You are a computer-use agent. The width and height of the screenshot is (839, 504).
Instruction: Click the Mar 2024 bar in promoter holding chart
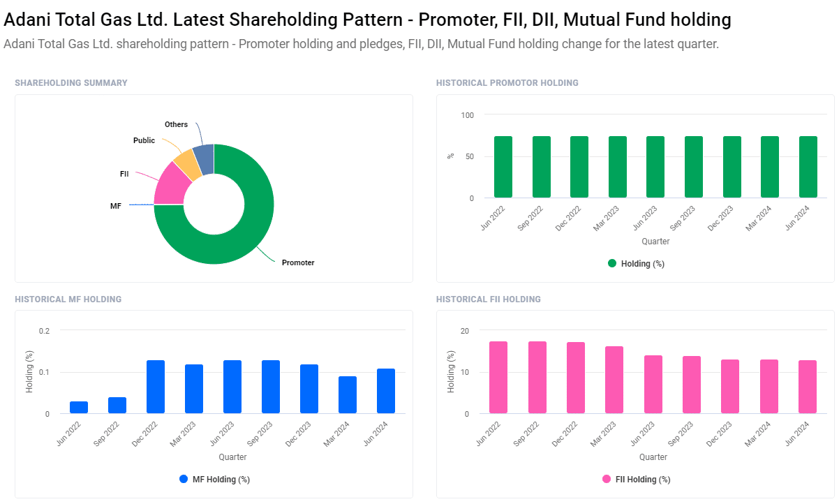coord(770,167)
